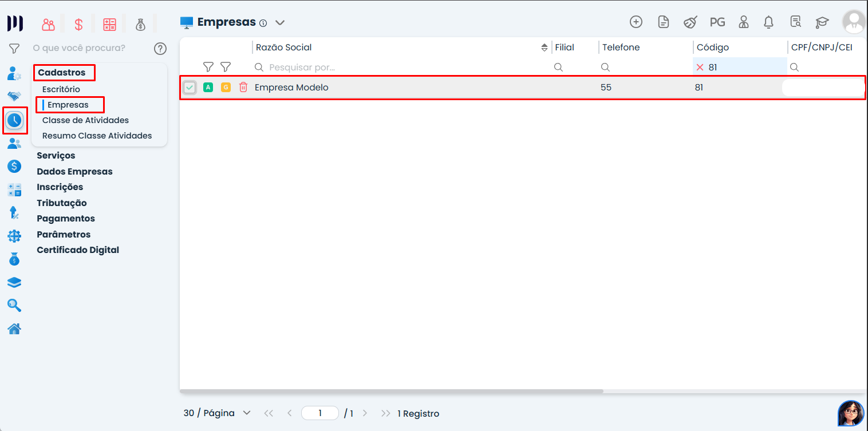868x431 pixels.
Task: Click the page number input box
Action: point(320,413)
